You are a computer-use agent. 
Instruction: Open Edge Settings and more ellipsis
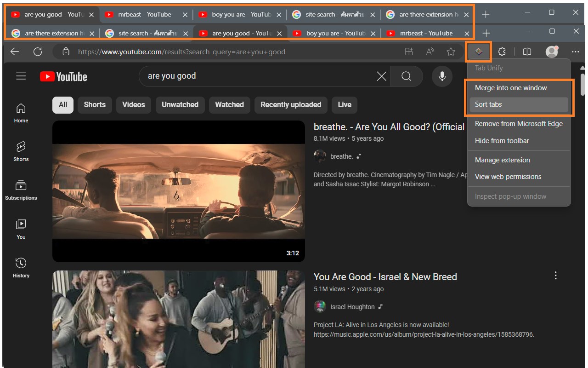pos(576,52)
